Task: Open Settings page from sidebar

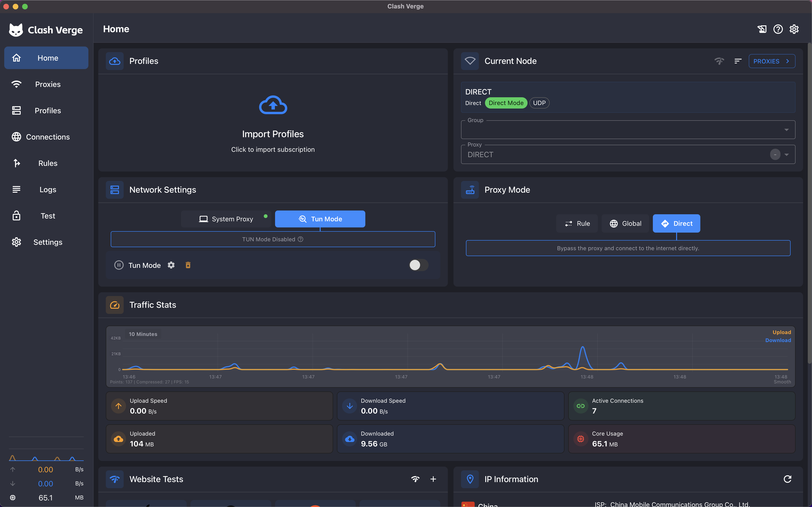Action: point(46,242)
